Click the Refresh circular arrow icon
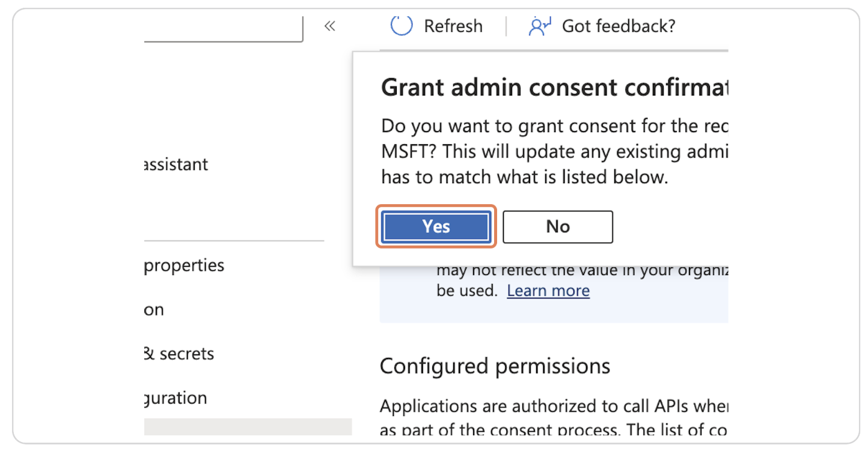Viewport: 868px width, 454px height. 402,26
